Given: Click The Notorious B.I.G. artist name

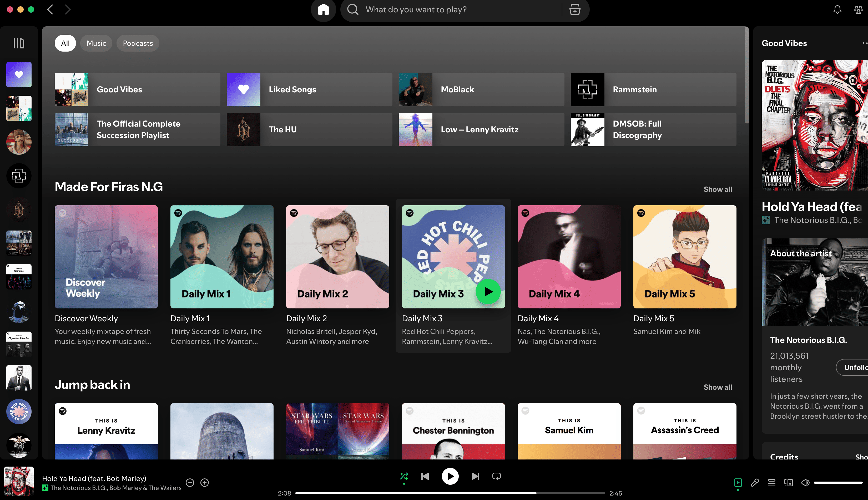Looking at the screenshot, I should click(808, 340).
